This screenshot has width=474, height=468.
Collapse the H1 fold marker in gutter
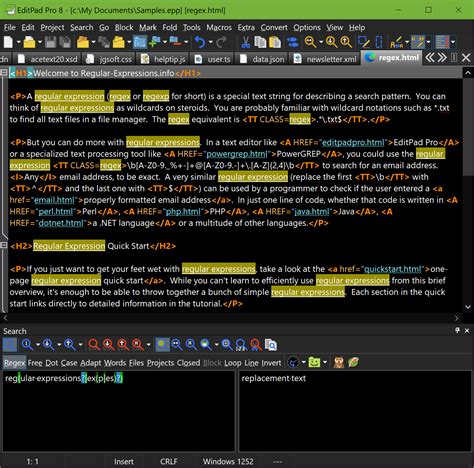click(x=3, y=73)
